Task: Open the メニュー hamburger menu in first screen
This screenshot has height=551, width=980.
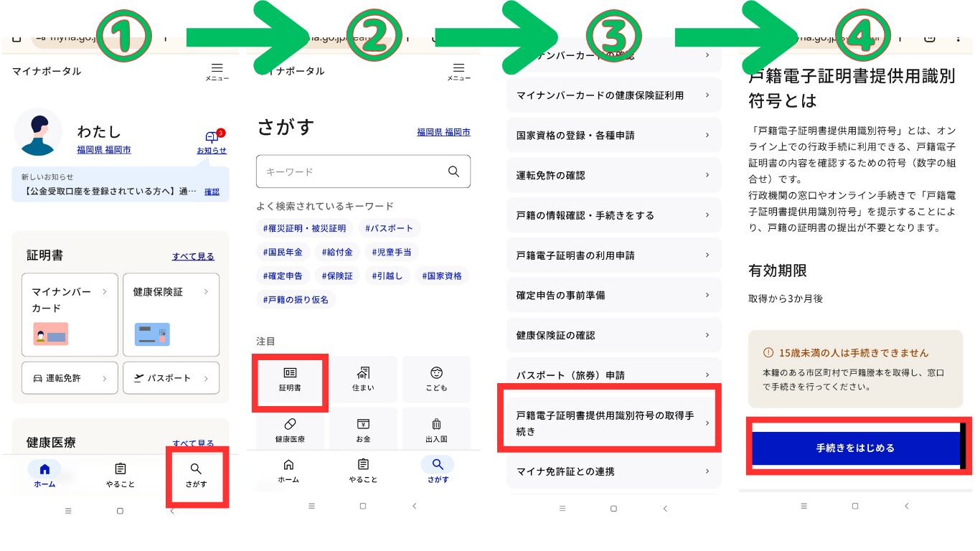Action: click(217, 71)
